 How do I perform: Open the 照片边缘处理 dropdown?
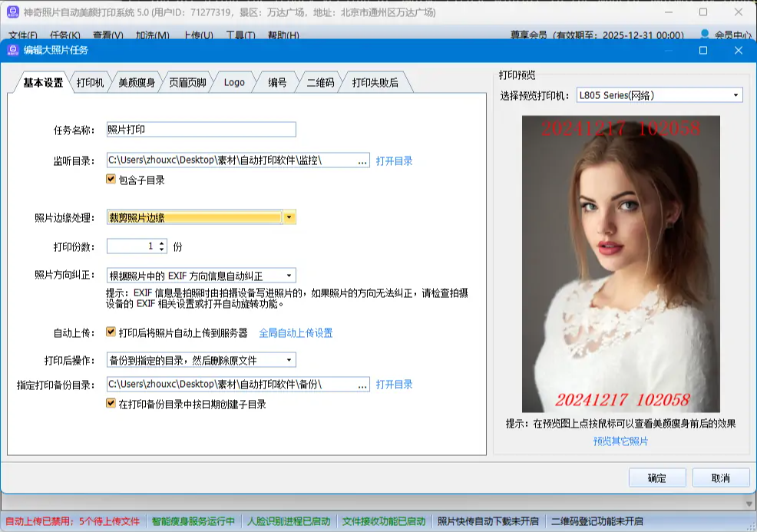click(288, 218)
